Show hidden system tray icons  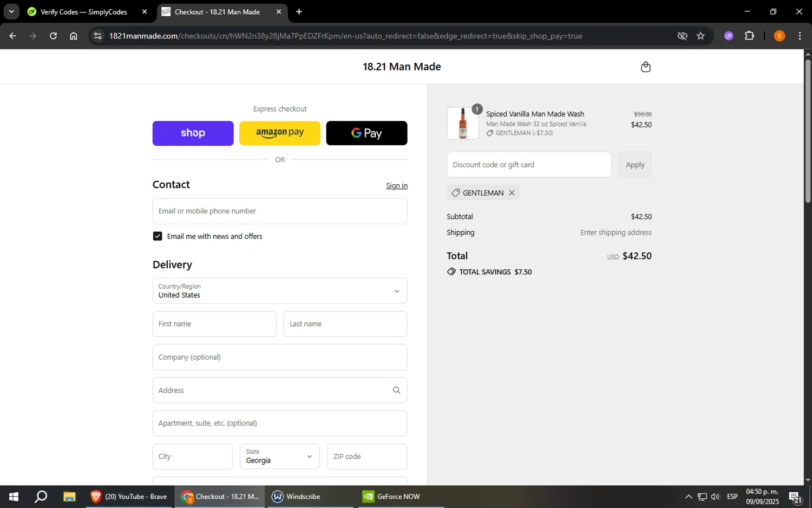point(688,497)
